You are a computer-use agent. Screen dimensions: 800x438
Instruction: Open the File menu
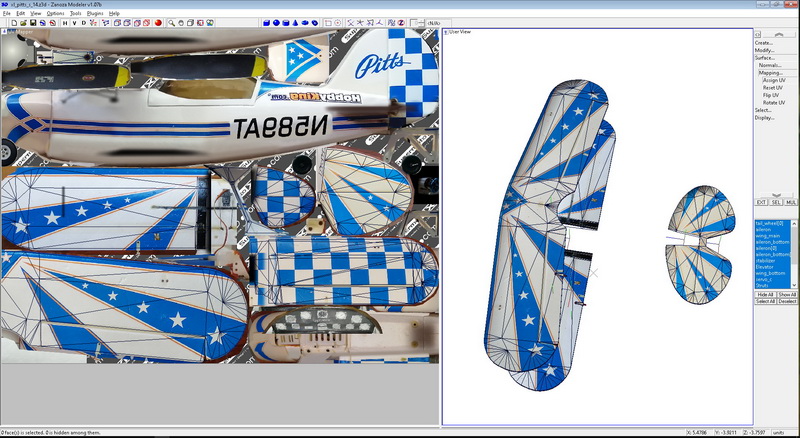pyautogui.click(x=7, y=13)
